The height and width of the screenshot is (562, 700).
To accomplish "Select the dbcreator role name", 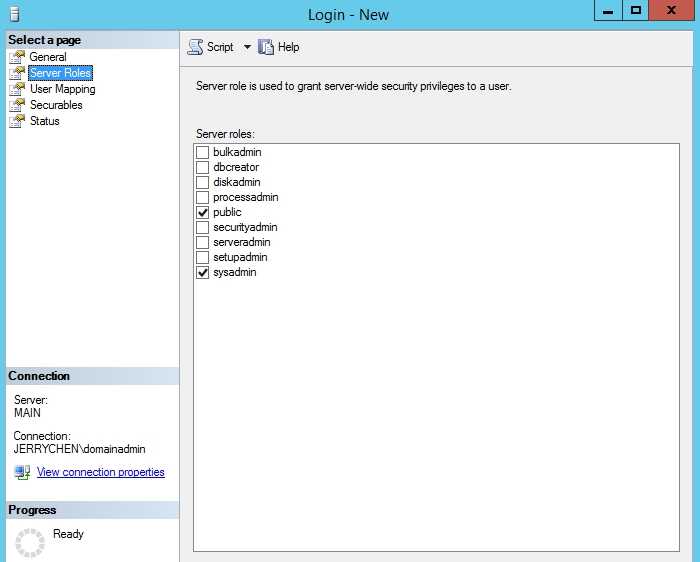I will pos(236,167).
